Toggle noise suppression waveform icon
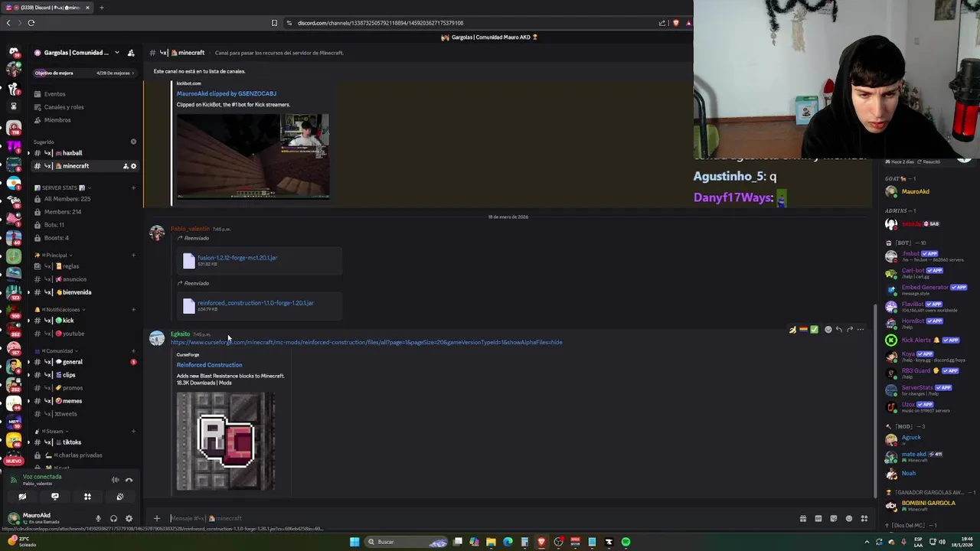The height and width of the screenshot is (551, 980). pos(115,480)
